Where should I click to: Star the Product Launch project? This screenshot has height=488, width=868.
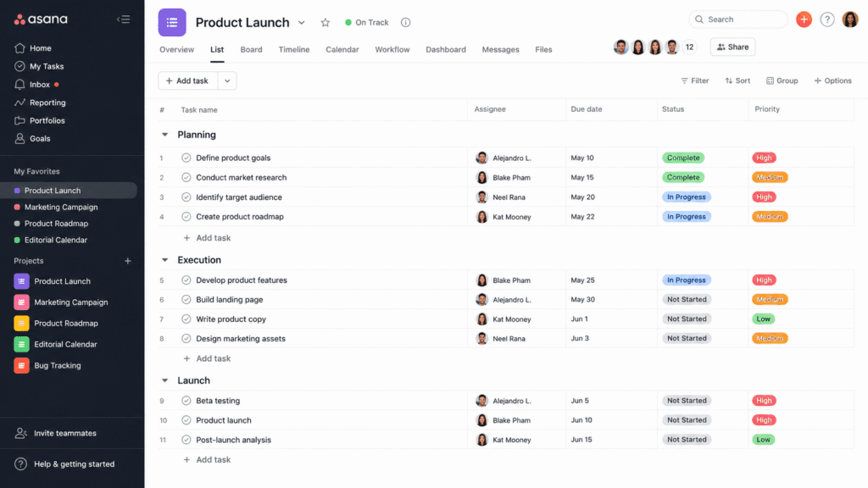point(325,23)
